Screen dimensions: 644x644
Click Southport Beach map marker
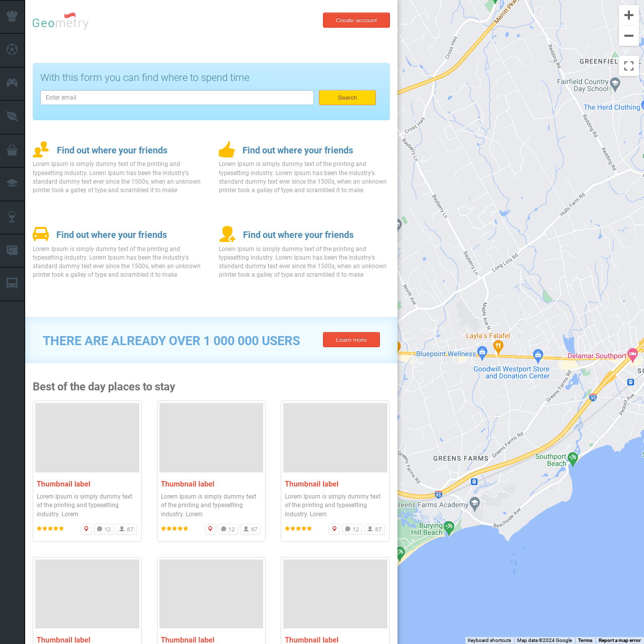[x=573, y=458]
